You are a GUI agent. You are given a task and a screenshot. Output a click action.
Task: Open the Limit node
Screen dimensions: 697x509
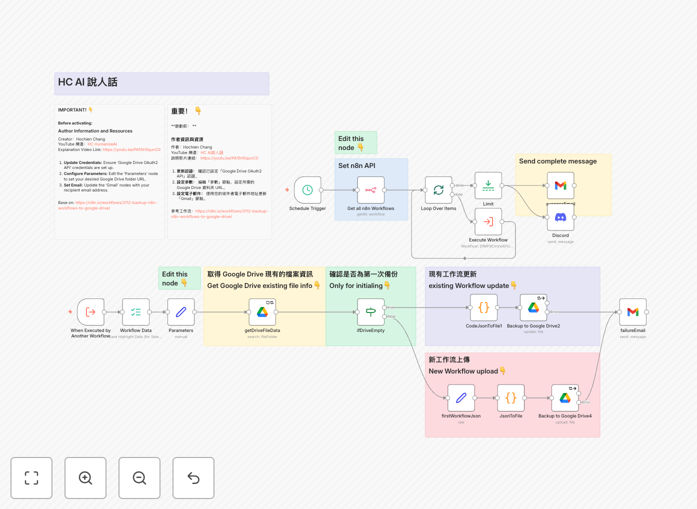488,185
